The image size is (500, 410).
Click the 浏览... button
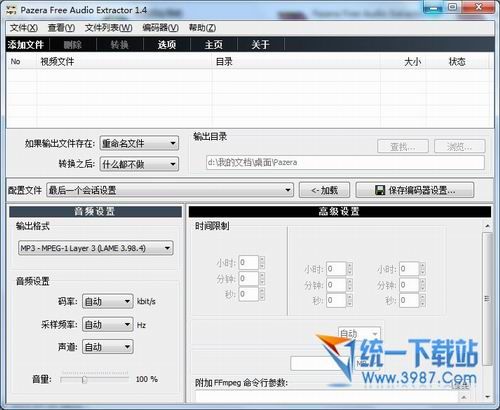click(459, 146)
